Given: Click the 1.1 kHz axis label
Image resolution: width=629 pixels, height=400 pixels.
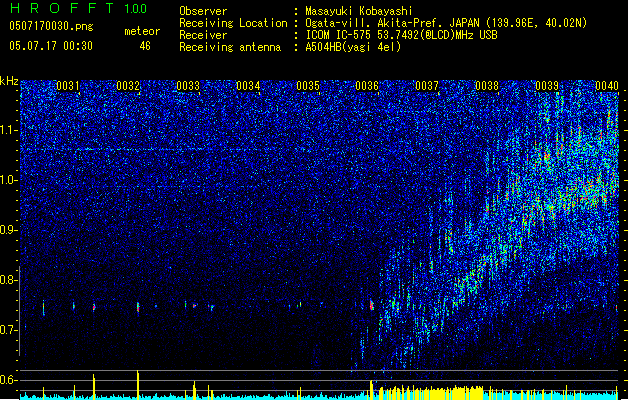Looking at the screenshot, I should (x=9, y=130).
